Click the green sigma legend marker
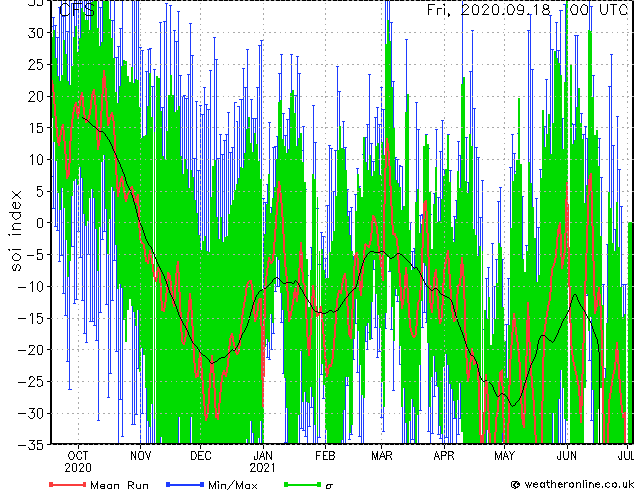Screen dimensions: 634x490 pyautogui.click(x=301, y=485)
